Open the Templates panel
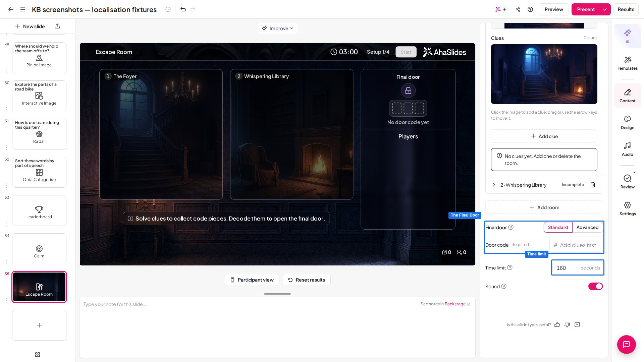Viewport: 644px width, 362px height. 627,63
